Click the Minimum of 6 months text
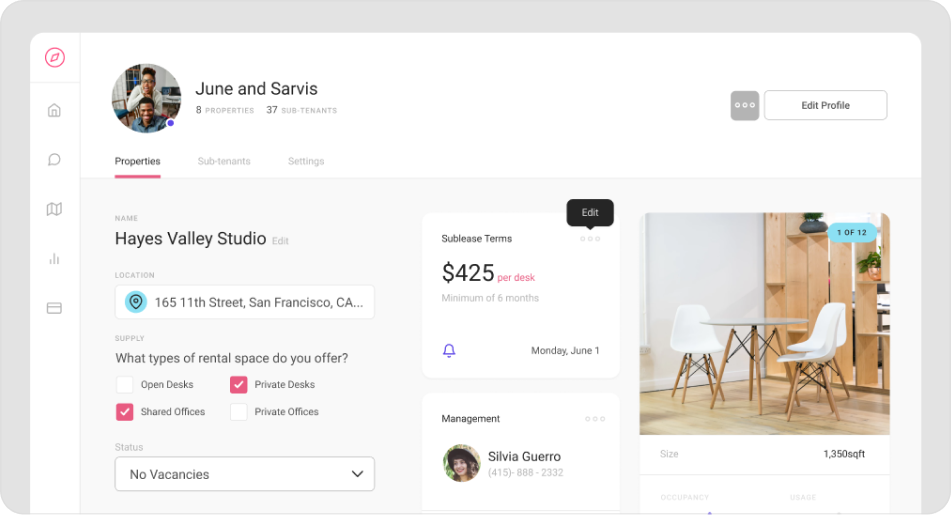Image resolution: width=951 pixels, height=515 pixels. 490,298
